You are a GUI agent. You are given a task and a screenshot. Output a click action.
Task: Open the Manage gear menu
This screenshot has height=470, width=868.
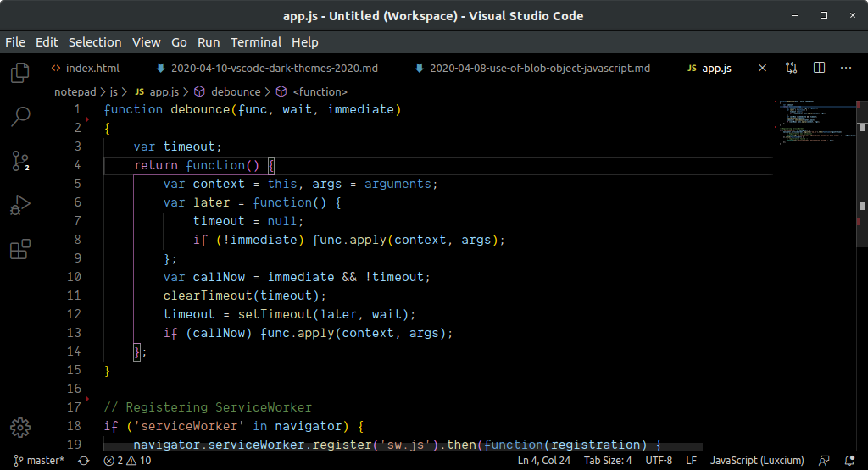[x=20, y=428]
